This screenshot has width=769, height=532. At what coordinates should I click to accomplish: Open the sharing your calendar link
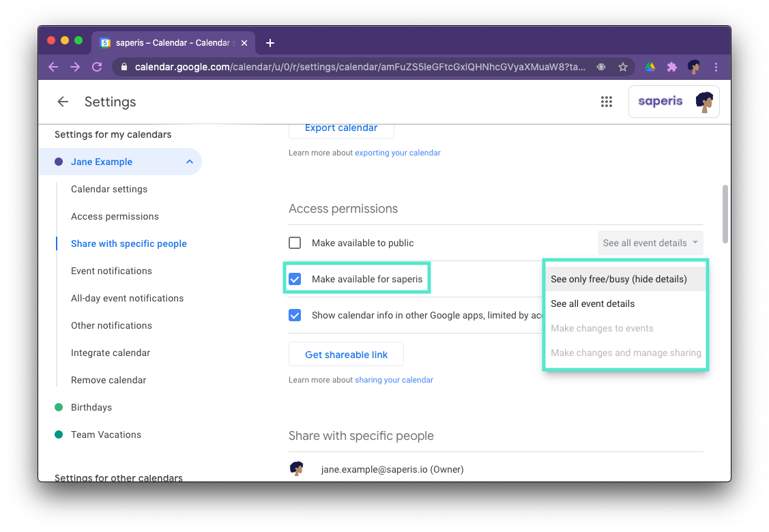point(394,380)
